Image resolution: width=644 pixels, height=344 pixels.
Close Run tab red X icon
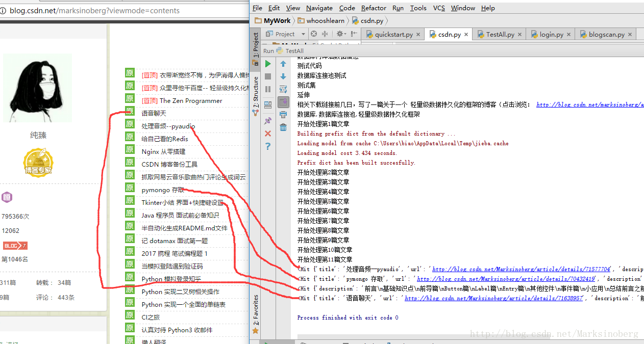click(268, 134)
